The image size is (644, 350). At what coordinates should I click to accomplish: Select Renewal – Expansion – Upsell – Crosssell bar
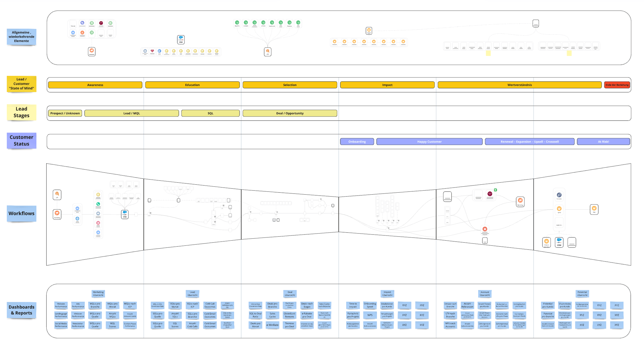(x=530, y=142)
